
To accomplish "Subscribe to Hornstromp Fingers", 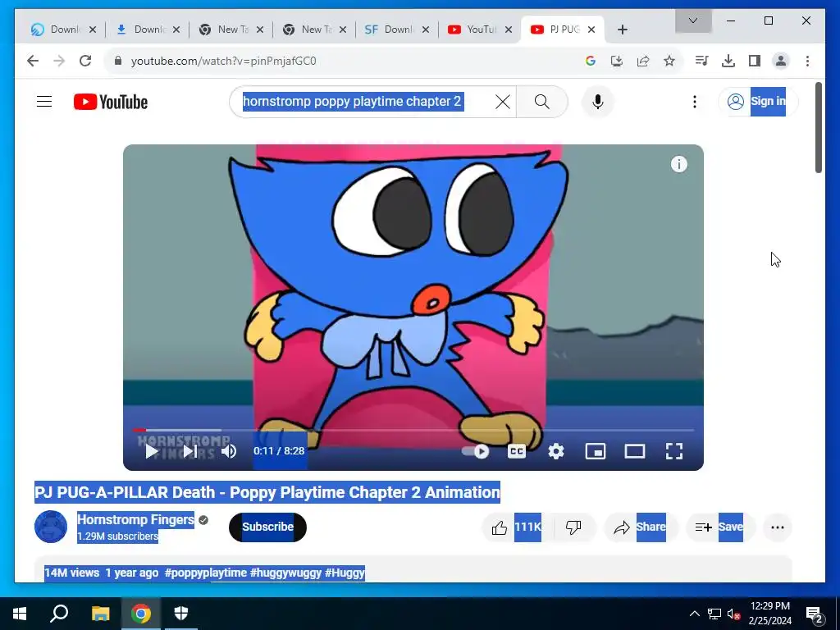I will (267, 527).
